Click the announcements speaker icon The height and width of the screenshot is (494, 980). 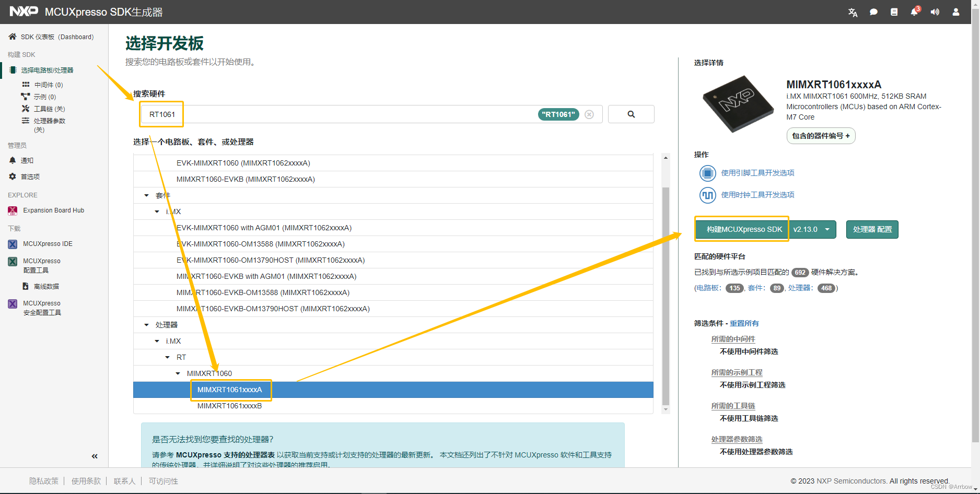935,12
